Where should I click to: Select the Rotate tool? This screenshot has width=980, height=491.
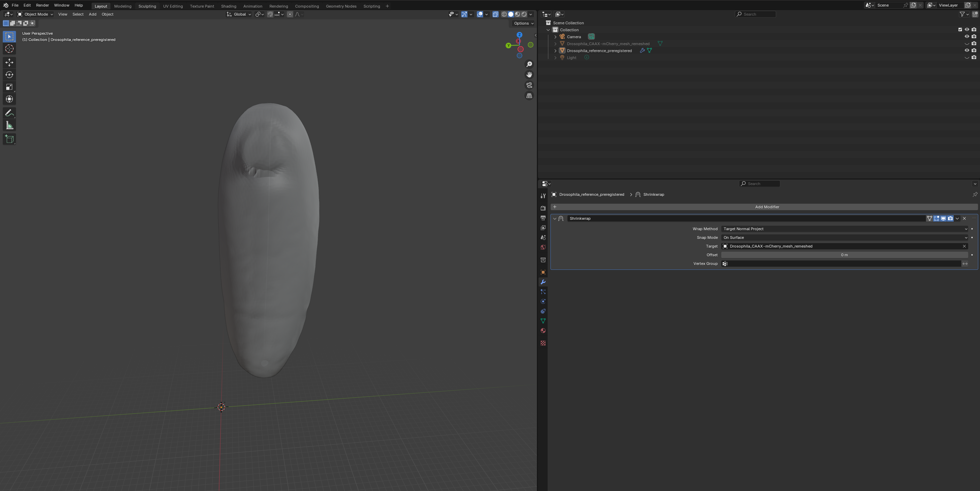click(9, 75)
